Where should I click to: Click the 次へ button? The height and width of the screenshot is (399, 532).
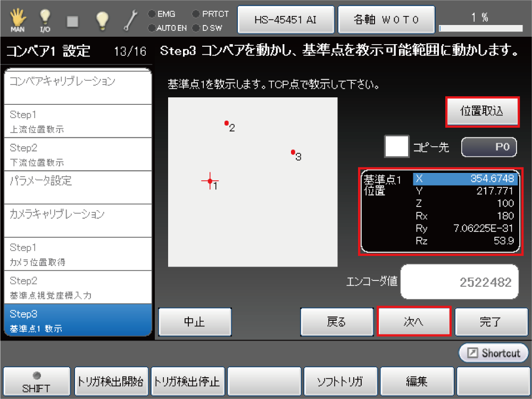point(414,322)
